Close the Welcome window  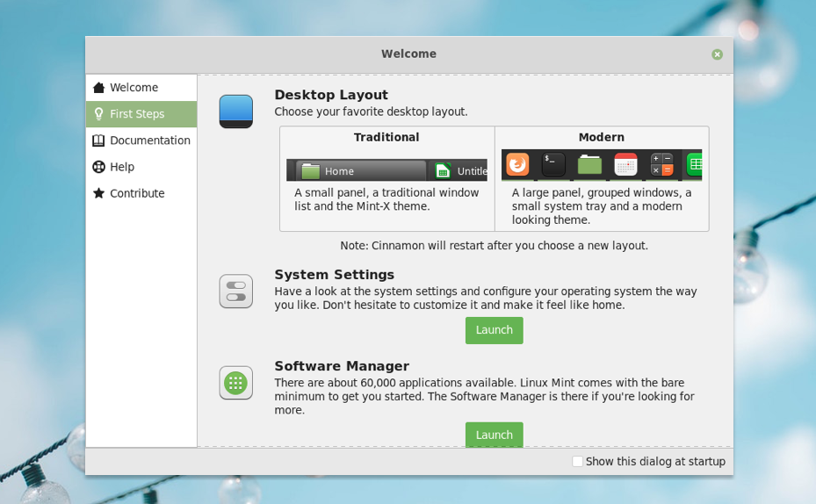717,54
